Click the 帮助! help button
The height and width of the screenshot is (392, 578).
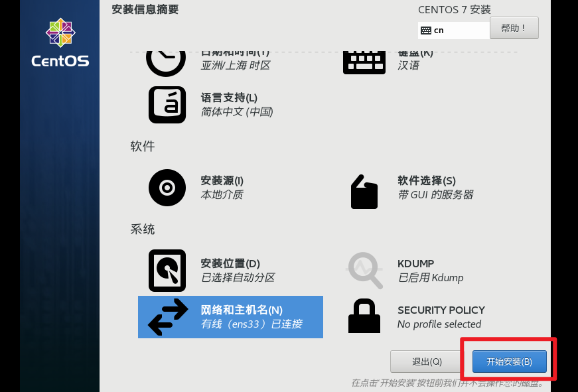pyautogui.click(x=514, y=28)
